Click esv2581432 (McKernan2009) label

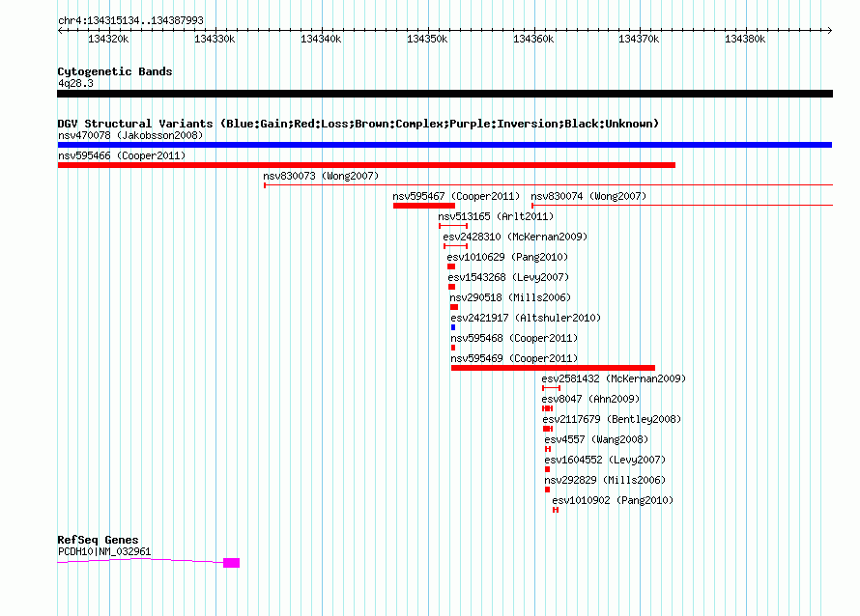(614, 378)
